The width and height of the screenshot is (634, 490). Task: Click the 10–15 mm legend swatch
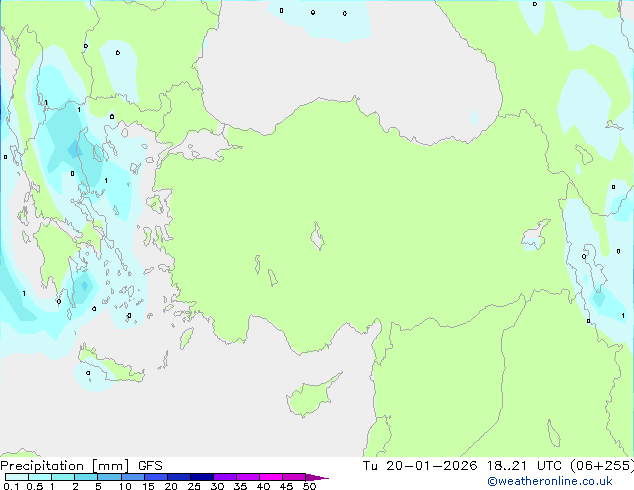tap(132, 477)
